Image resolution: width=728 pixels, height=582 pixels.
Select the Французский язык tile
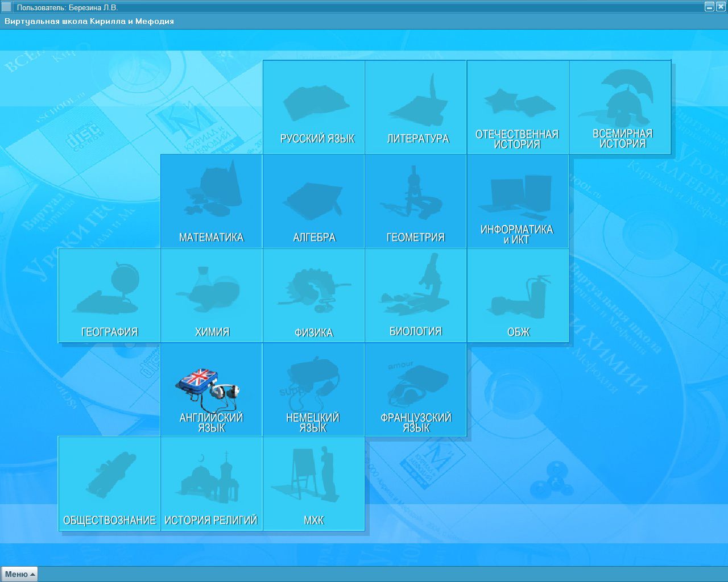(416, 390)
